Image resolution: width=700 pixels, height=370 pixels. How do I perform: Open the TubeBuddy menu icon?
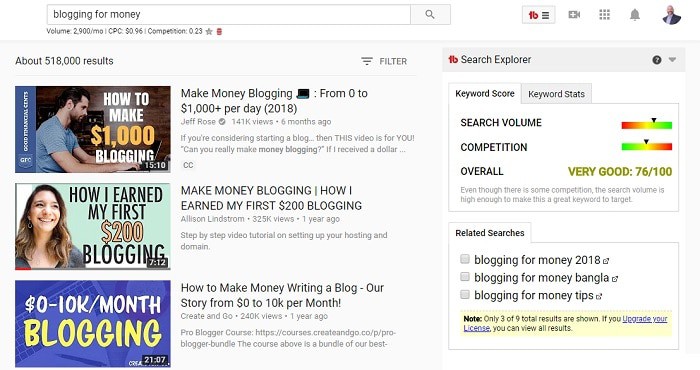(x=539, y=15)
